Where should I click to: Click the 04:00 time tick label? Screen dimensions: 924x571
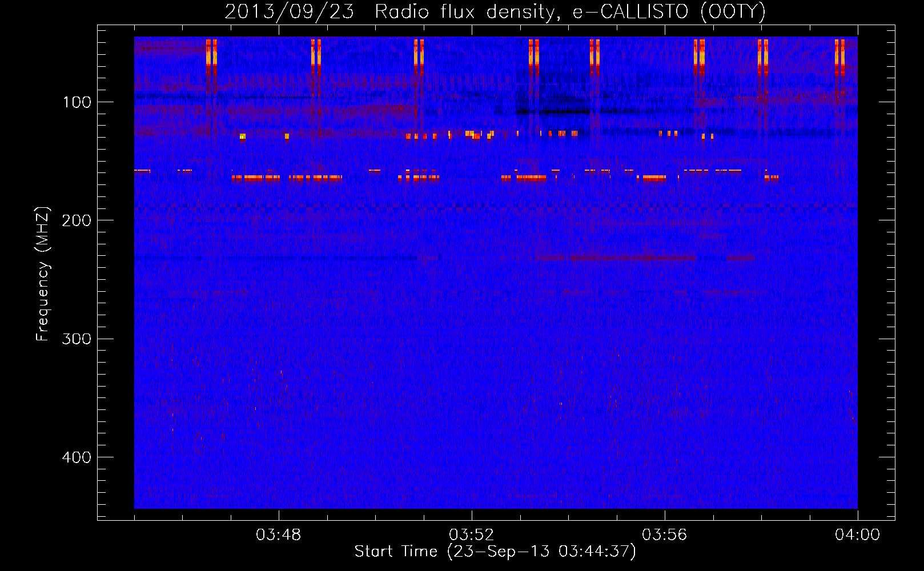click(858, 535)
